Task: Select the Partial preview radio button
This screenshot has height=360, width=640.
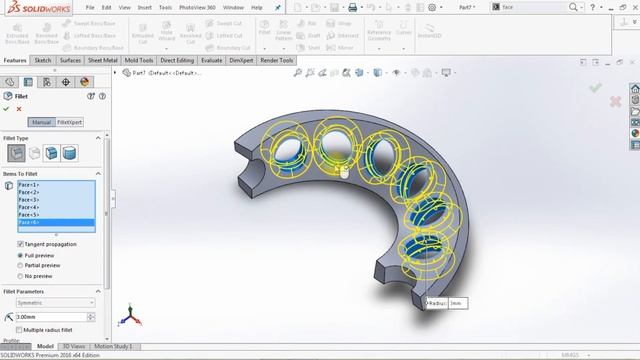Action: 20,265
